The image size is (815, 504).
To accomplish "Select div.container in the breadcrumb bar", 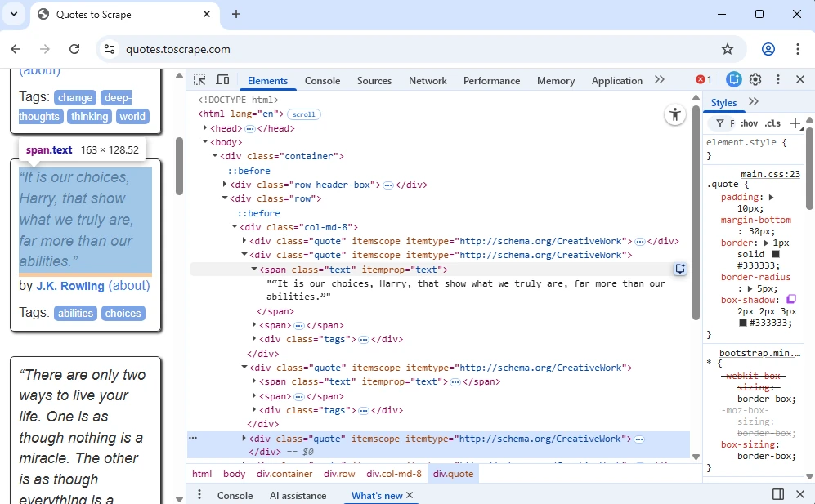I will 284,474.
